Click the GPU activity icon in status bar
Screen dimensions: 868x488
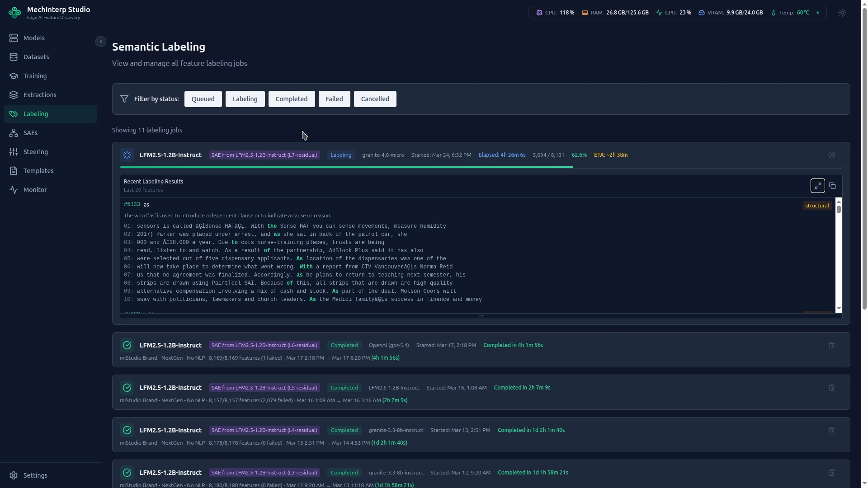click(x=659, y=13)
